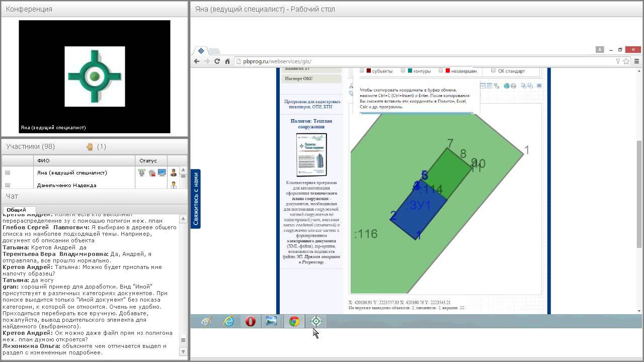Click the coordinates copy text field
644x362 pixels.
416,114
